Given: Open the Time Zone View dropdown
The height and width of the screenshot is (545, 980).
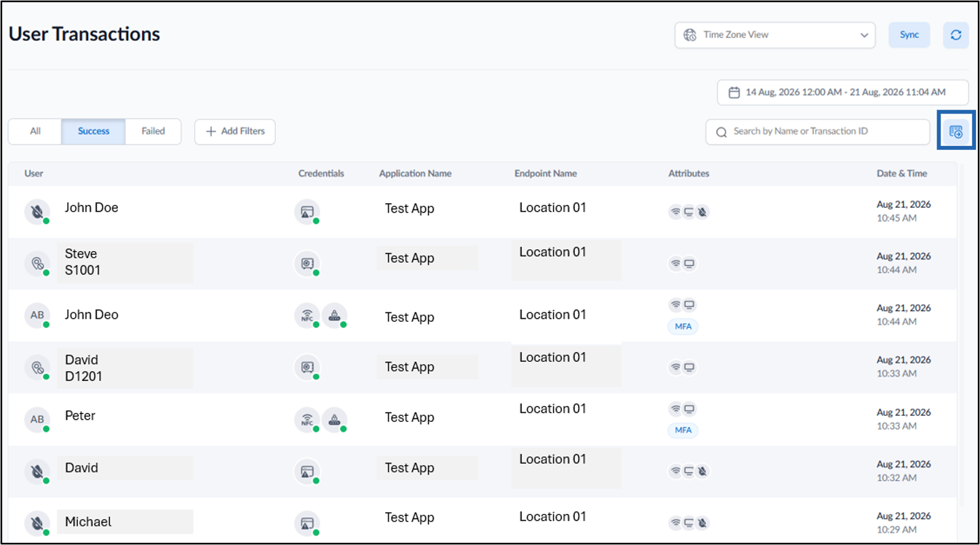Looking at the screenshot, I should [775, 35].
